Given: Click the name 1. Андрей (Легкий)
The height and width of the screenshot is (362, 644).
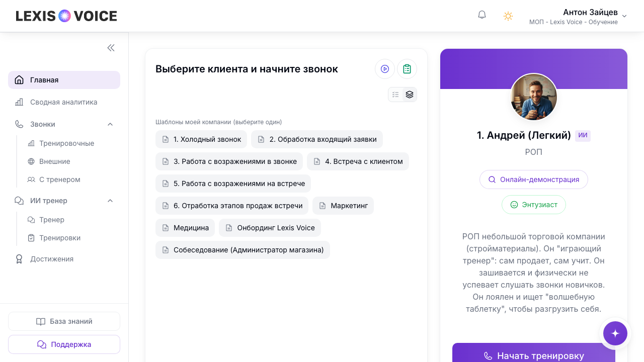Looking at the screenshot, I should coord(524,135).
